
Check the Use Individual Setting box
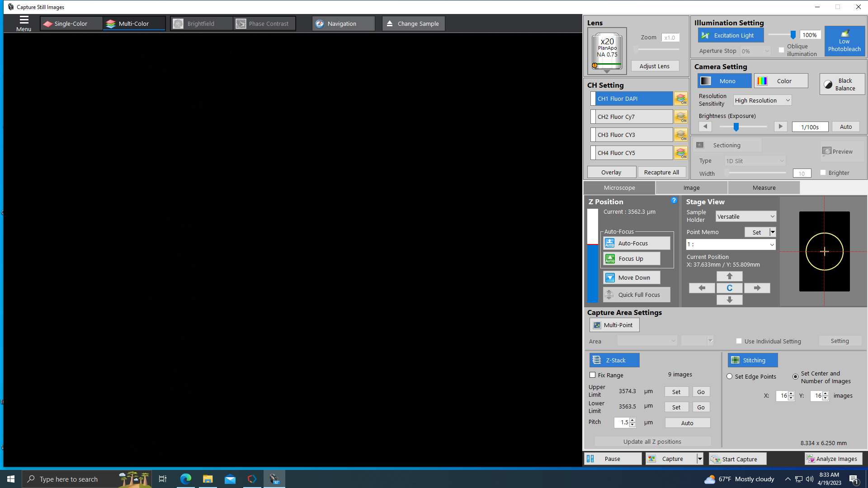[739, 341]
